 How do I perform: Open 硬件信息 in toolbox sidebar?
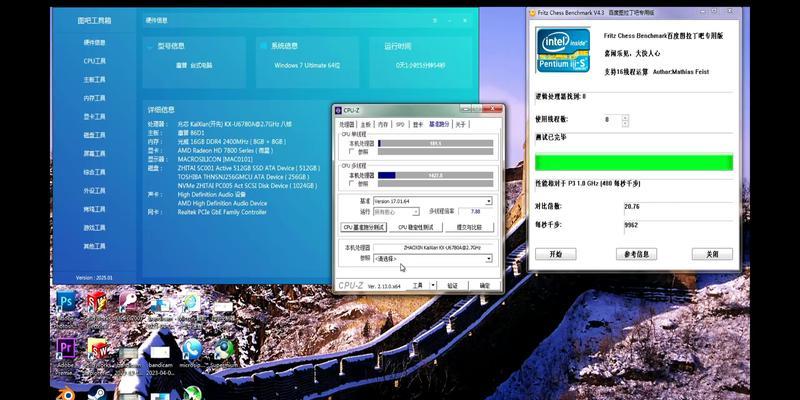(x=94, y=42)
